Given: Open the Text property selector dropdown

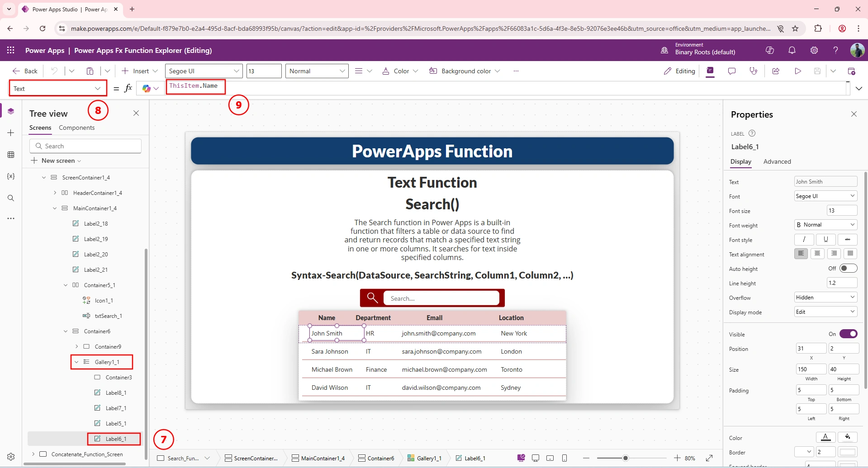Looking at the screenshot, I should tap(58, 89).
